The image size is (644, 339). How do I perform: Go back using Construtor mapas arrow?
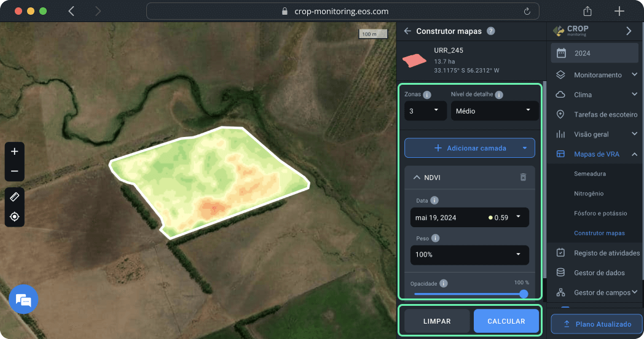[x=407, y=31]
